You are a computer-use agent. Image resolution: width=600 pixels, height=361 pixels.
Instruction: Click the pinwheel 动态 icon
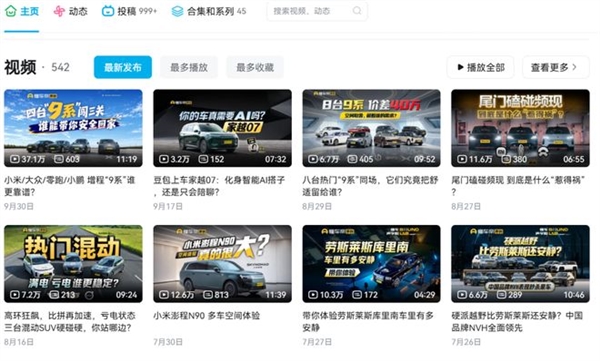pos(59,11)
